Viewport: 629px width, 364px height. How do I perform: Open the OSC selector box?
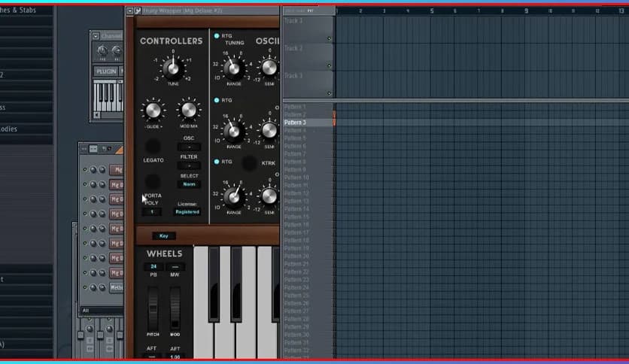189,147
